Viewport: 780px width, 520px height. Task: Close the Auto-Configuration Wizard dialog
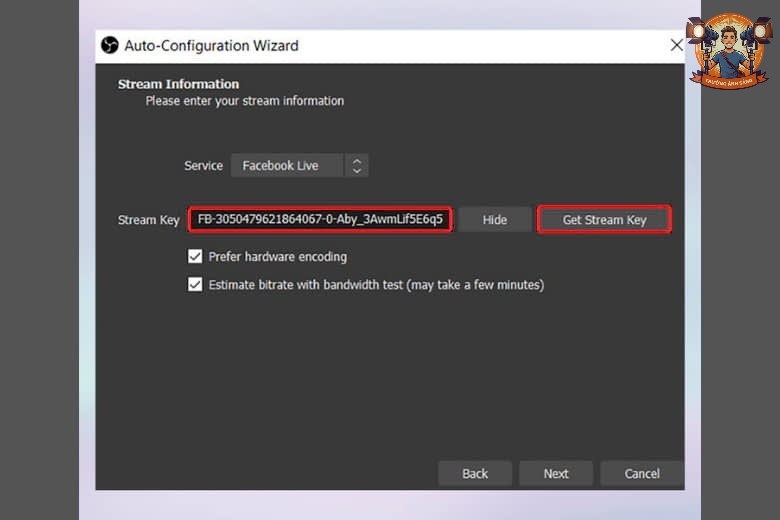click(x=676, y=45)
